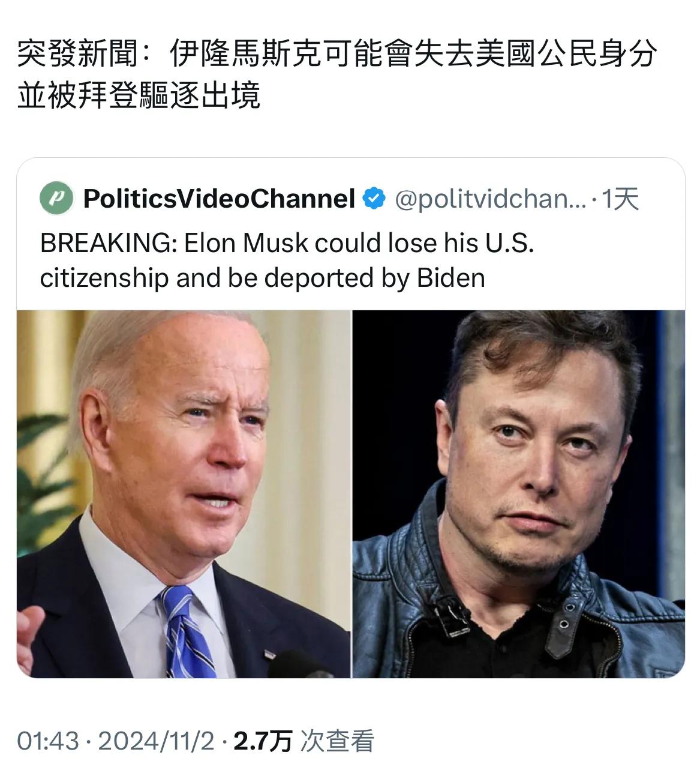
Task: Open the PoliticsVideoChannel display name
Action: tap(219, 199)
